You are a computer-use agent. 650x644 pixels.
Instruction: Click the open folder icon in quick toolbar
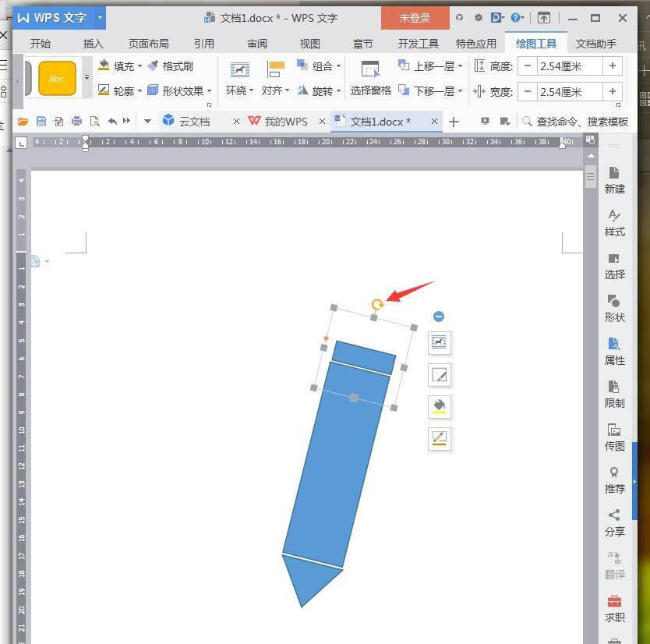23,122
